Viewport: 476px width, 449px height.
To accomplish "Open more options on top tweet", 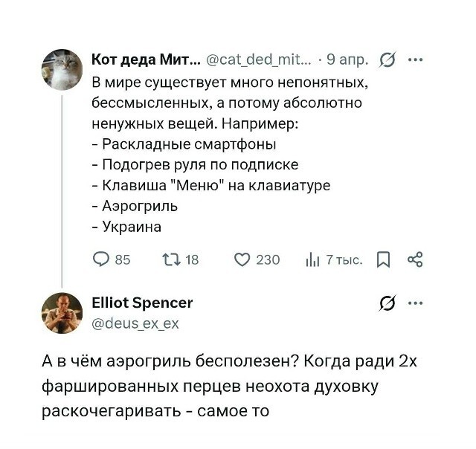I will tap(415, 59).
